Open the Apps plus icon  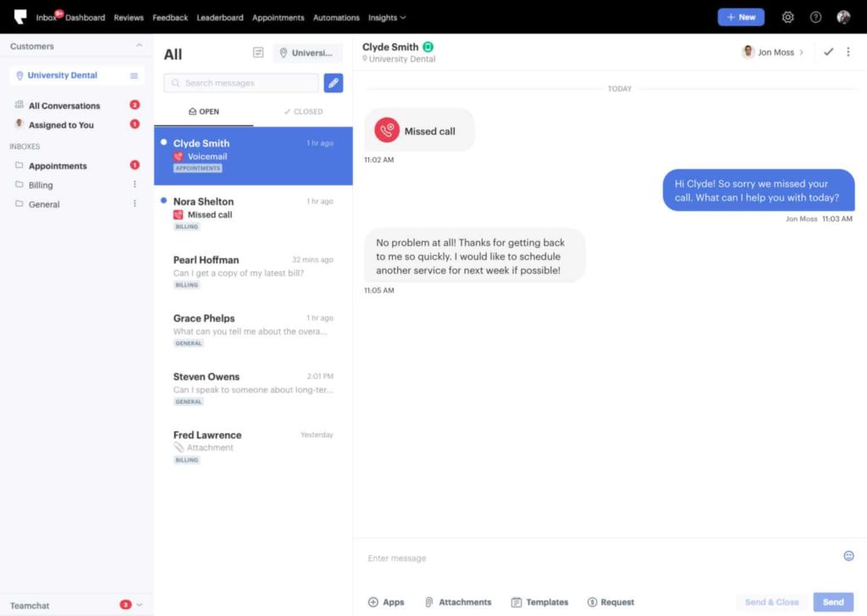pos(373,602)
